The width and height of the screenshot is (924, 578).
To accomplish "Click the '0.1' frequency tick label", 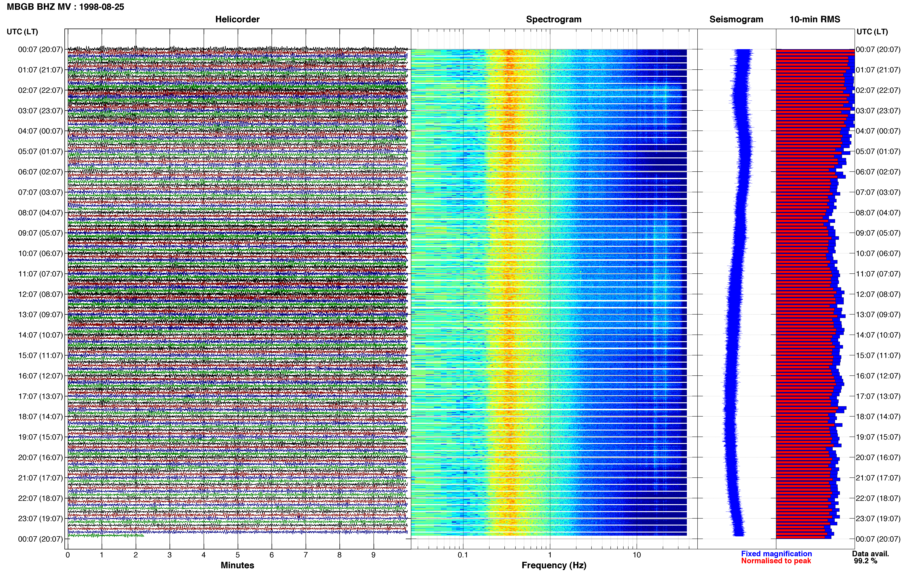I will pos(463,555).
